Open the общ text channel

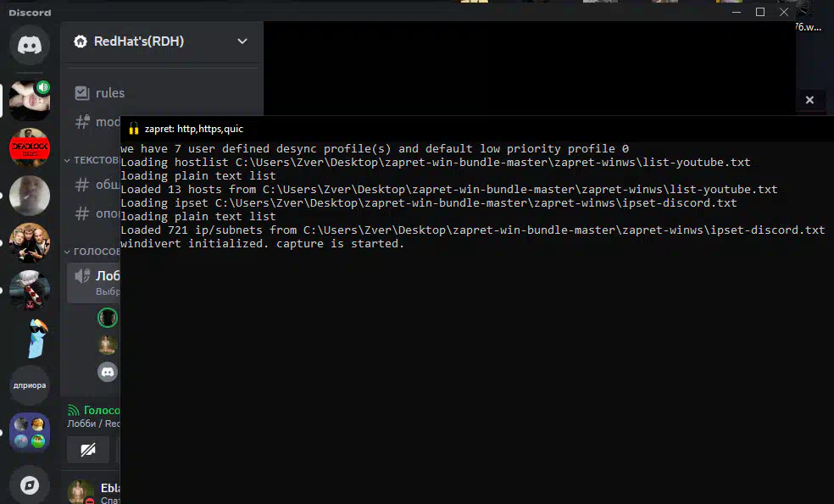click(97, 185)
